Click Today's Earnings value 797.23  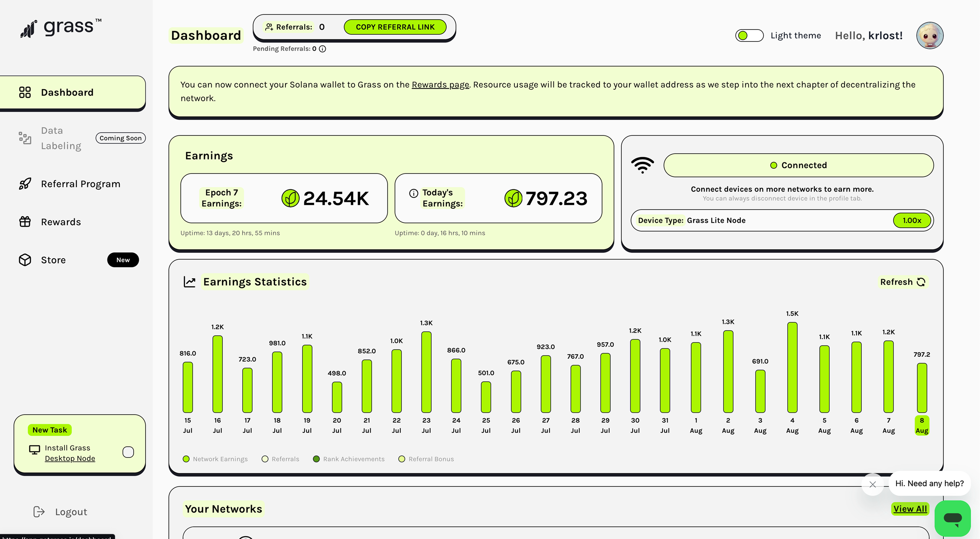tap(556, 198)
